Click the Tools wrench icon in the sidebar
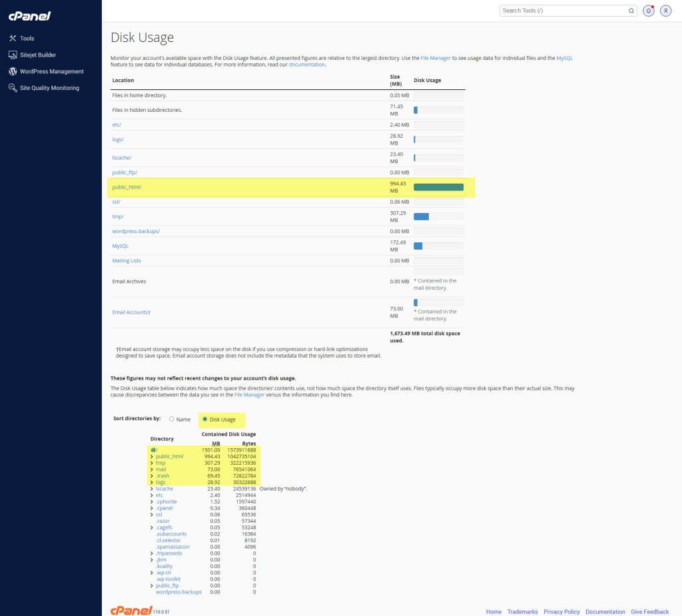Image resolution: width=682 pixels, height=616 pixels. coord(13,39)
